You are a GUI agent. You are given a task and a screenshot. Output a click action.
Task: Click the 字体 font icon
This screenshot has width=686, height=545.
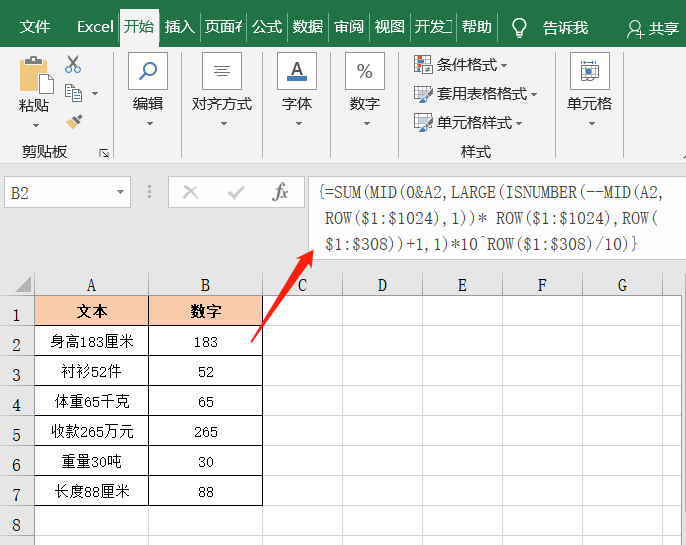[297, 71]
